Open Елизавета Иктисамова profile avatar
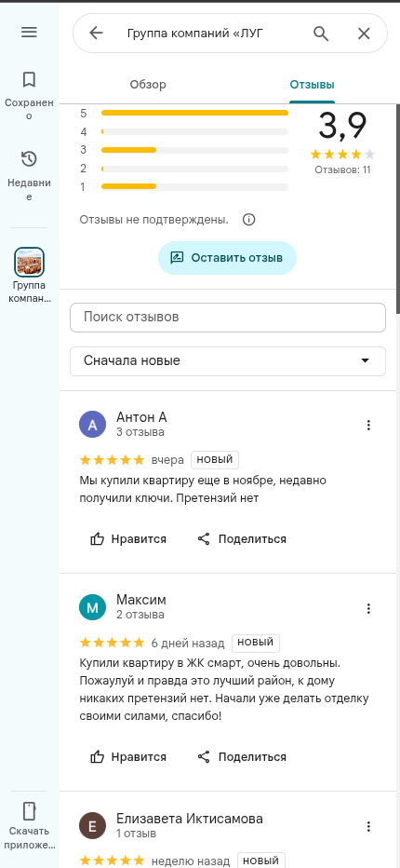 [x=92, y=826]
